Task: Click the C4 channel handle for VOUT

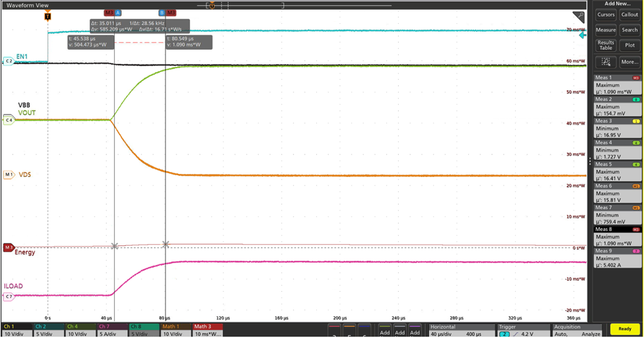Action: [x=8, y=120]
